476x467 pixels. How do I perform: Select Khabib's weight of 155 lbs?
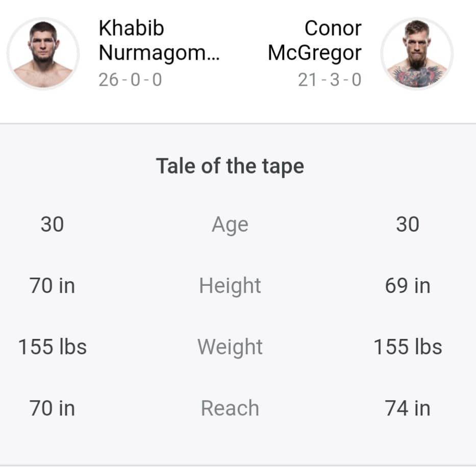pyautogui.click(x=52, y=347)
